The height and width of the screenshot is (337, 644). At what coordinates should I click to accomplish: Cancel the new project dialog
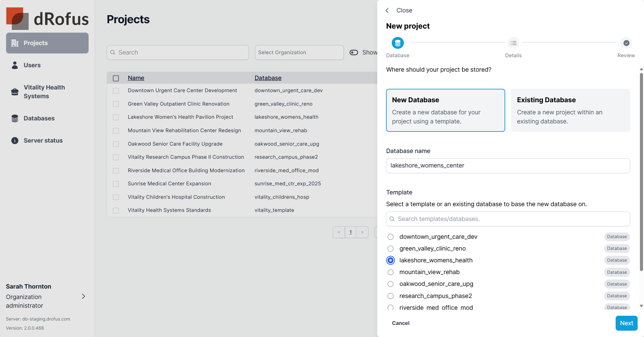400,323
